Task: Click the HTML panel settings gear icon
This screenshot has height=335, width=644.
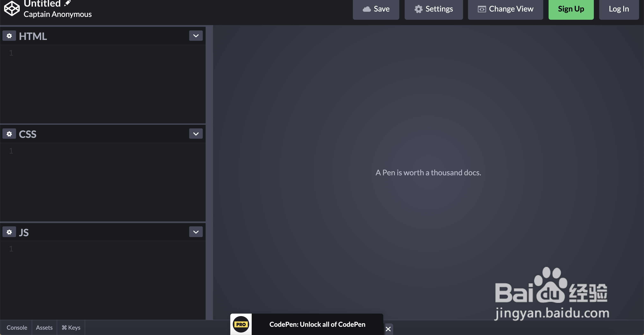Action: coord(9,36)
